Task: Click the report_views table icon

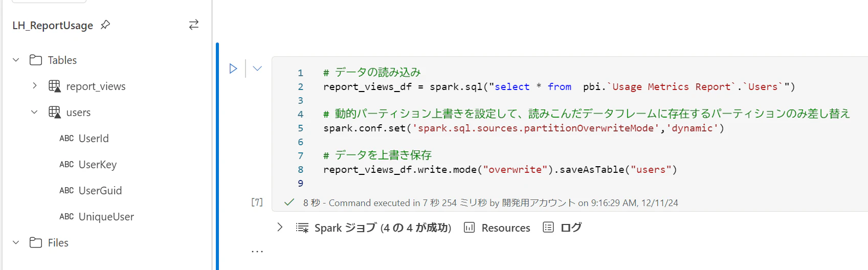Action: tap(54, 86)
